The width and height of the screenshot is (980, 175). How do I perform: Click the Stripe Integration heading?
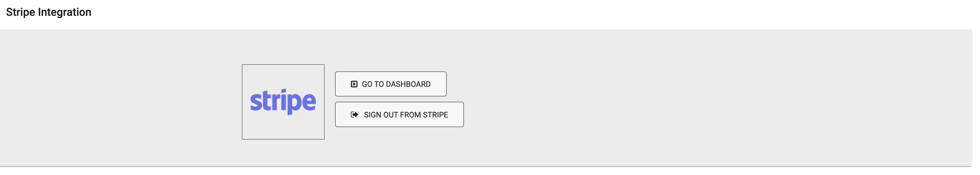pos(49,12)
